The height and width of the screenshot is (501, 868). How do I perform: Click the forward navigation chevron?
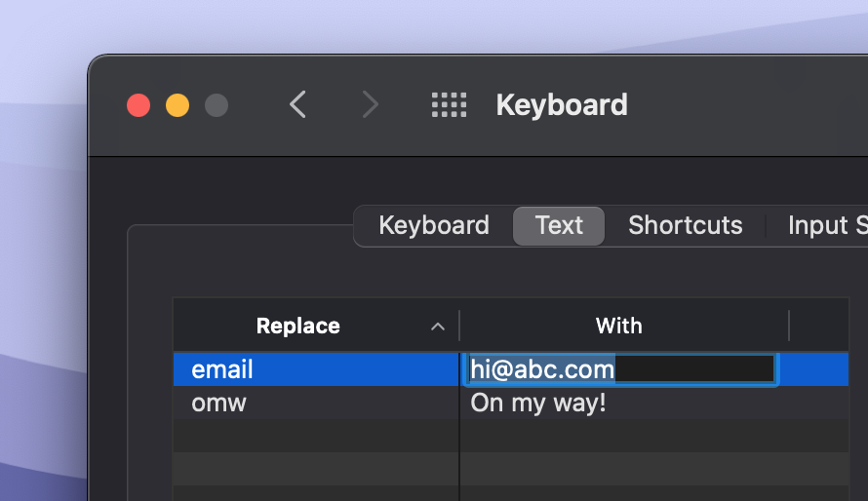370,104
